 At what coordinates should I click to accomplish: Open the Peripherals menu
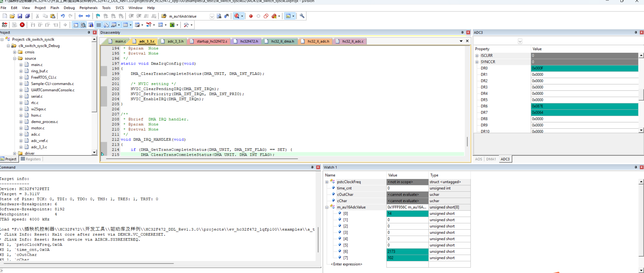click(88, 8)
